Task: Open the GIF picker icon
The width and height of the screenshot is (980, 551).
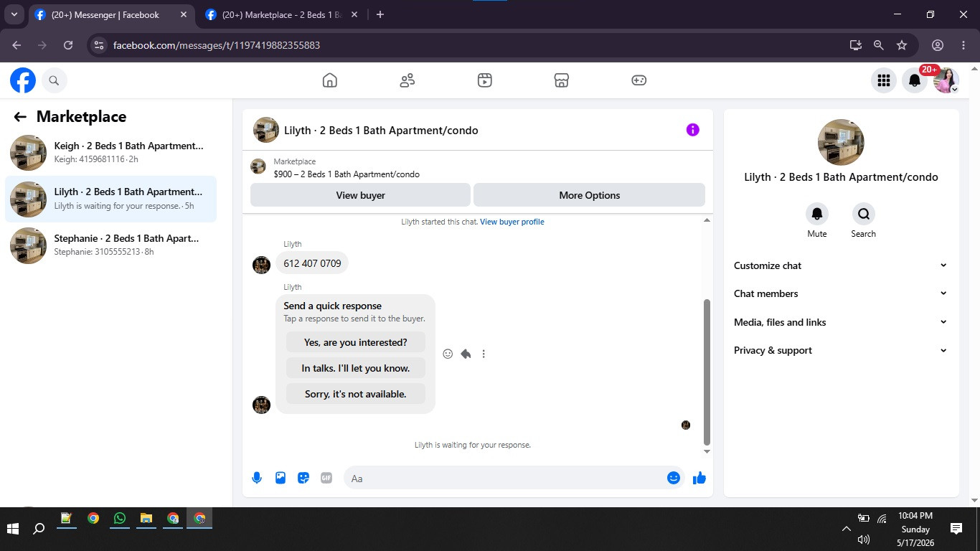Action: point(326,478)
